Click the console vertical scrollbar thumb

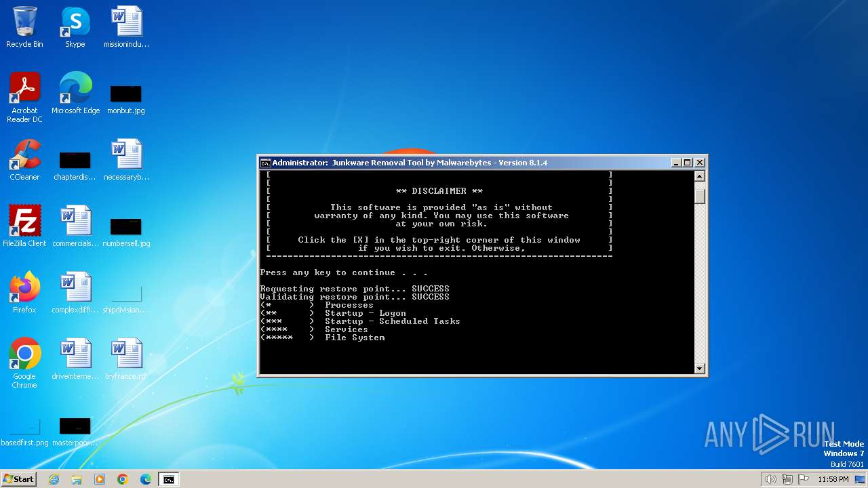[x=700, y=196]
